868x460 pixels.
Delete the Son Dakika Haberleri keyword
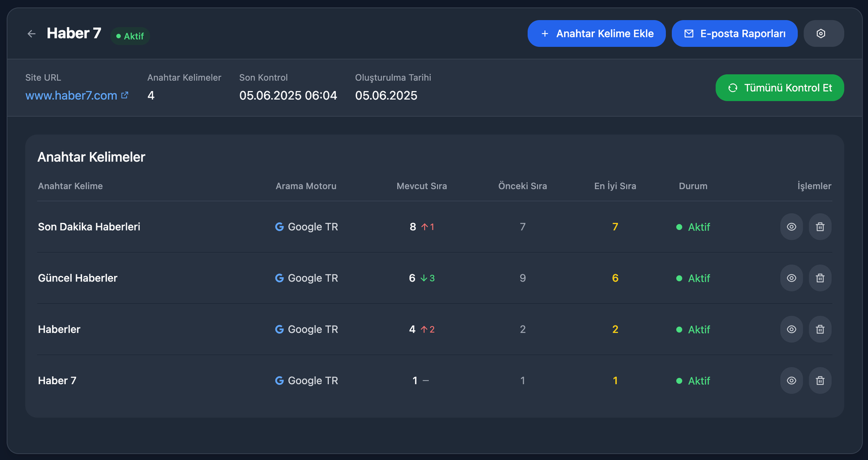tap(820, 227)
